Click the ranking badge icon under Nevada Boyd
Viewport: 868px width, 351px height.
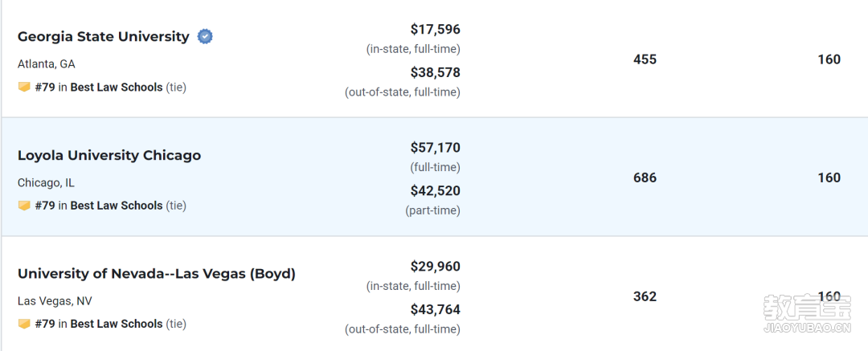[x=24, y=324]
